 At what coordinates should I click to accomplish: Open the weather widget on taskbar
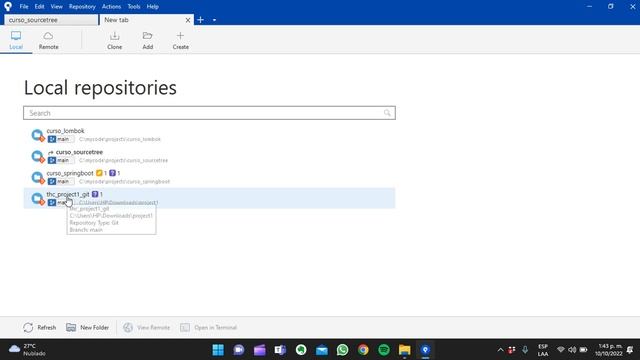[27, 350]
